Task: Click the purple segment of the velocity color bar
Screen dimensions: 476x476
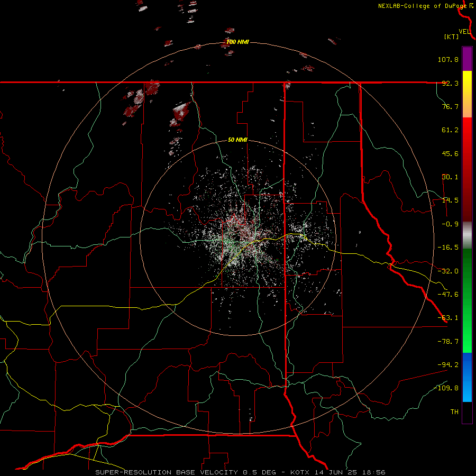Action: click(467, 59)
